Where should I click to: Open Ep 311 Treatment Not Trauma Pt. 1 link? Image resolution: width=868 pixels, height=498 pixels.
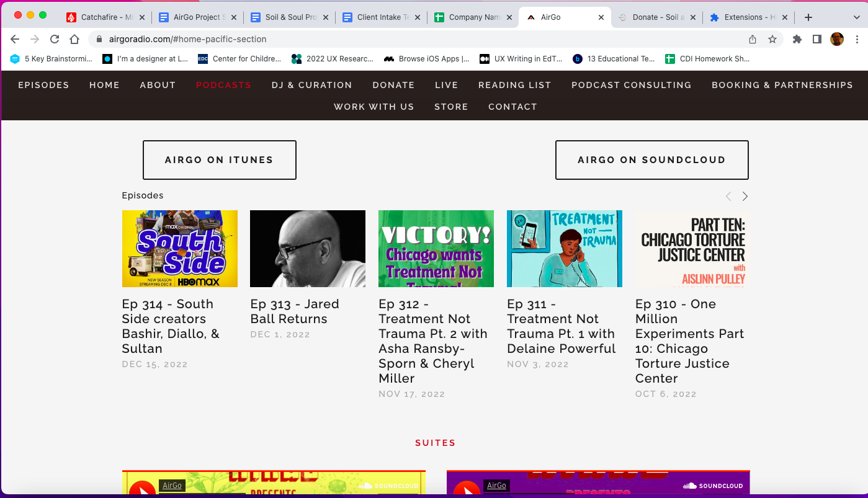tap(562, 326)
